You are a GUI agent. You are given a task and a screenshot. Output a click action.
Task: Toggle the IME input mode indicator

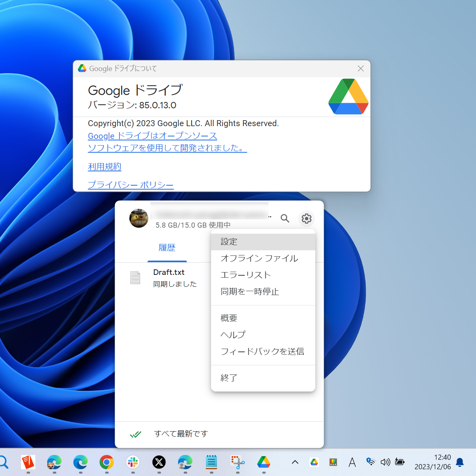(x=352, y=462)
